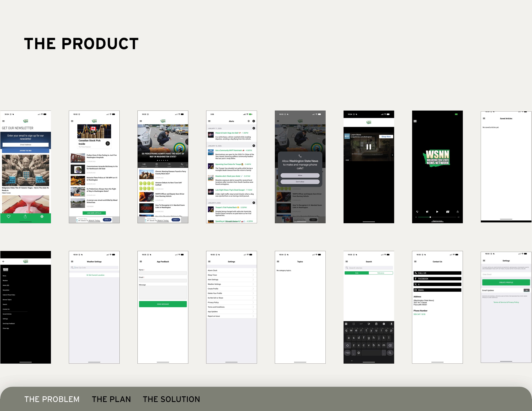Select the Relevance sort option in Search
The height and width of the screenshot is (411, 532).
(x=381, y=273)
